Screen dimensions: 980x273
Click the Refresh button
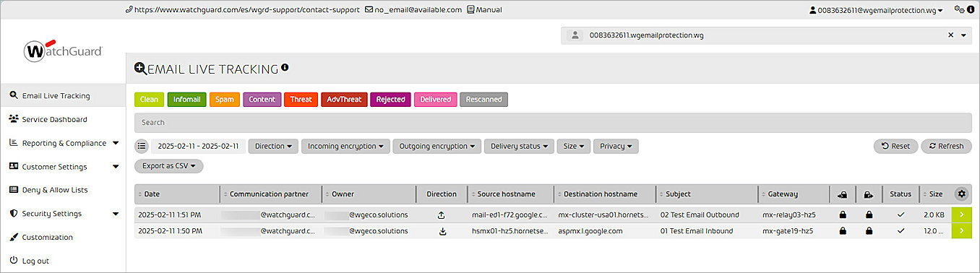pos(946,146)
